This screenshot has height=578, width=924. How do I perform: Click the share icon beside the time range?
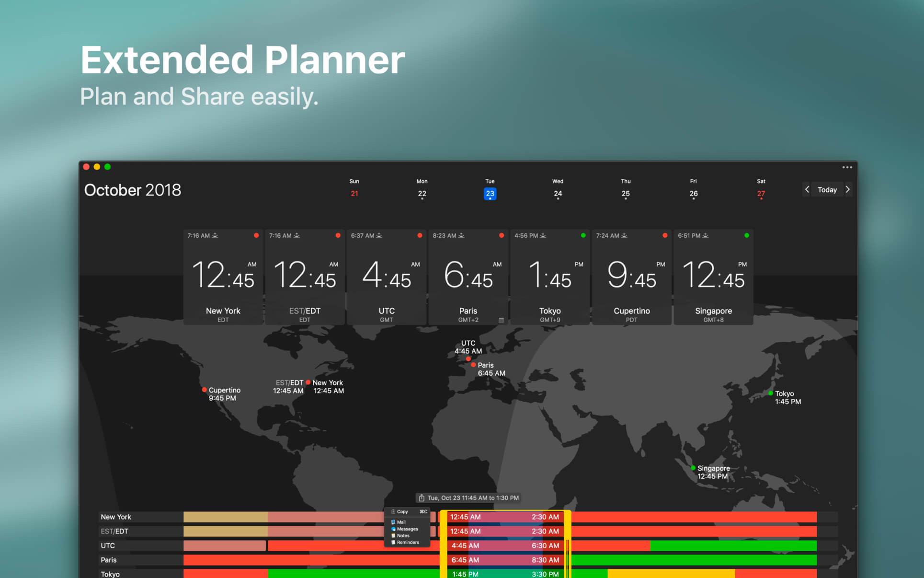click(x=422, y=498)
